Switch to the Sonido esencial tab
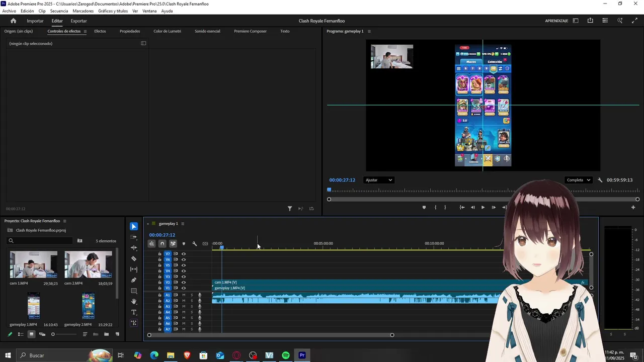Viewport: 644px width, 362px height. click(x=207, y=31)
